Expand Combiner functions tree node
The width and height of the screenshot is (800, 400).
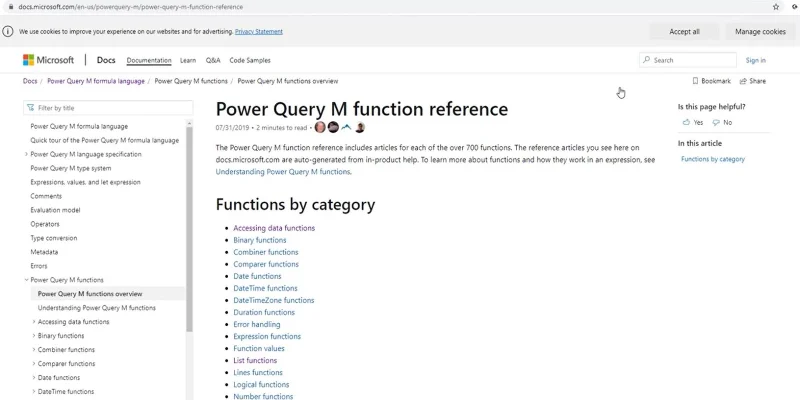[x=34, y=349]
